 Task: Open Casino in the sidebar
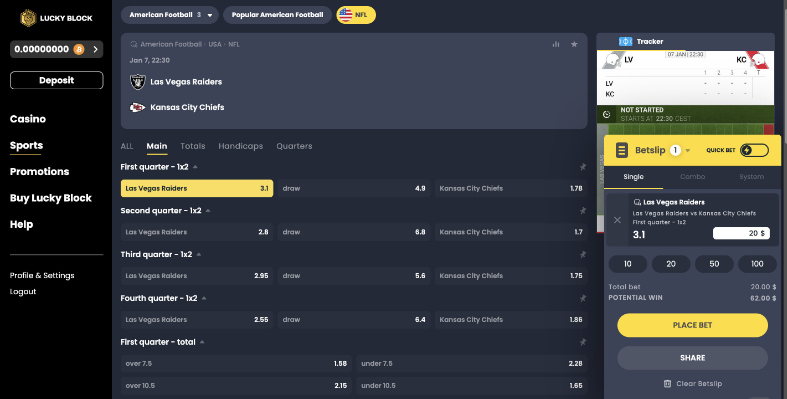click(x=28, y=119)
